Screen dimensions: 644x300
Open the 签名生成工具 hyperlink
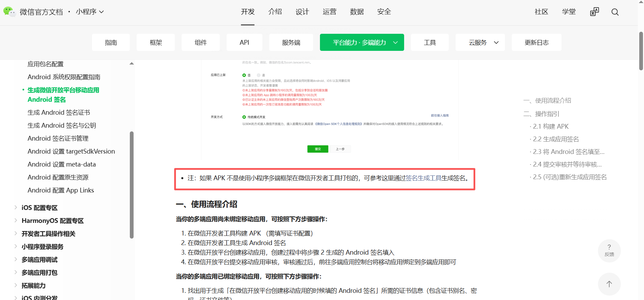(x=424, y=178)
